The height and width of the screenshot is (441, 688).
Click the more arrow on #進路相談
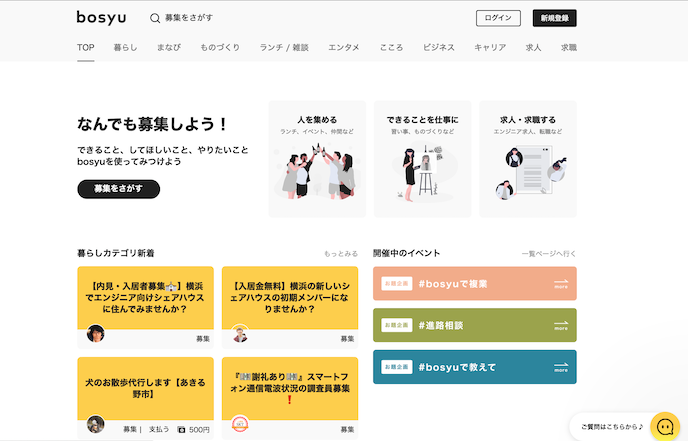(560, 325)
